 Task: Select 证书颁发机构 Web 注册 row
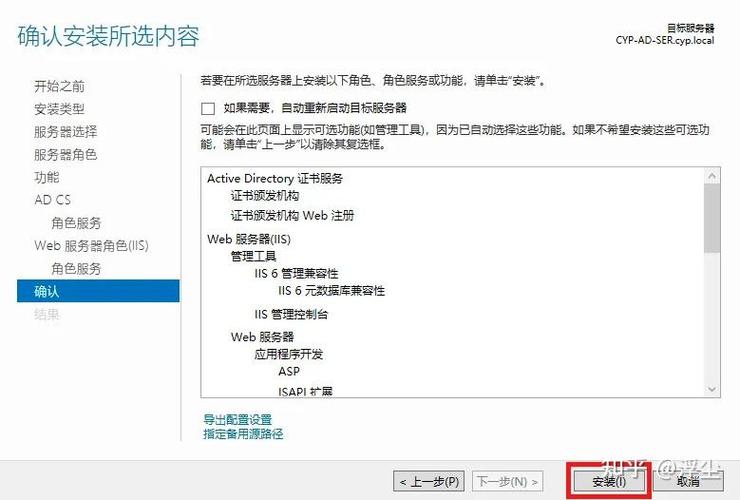coord(292,216)
